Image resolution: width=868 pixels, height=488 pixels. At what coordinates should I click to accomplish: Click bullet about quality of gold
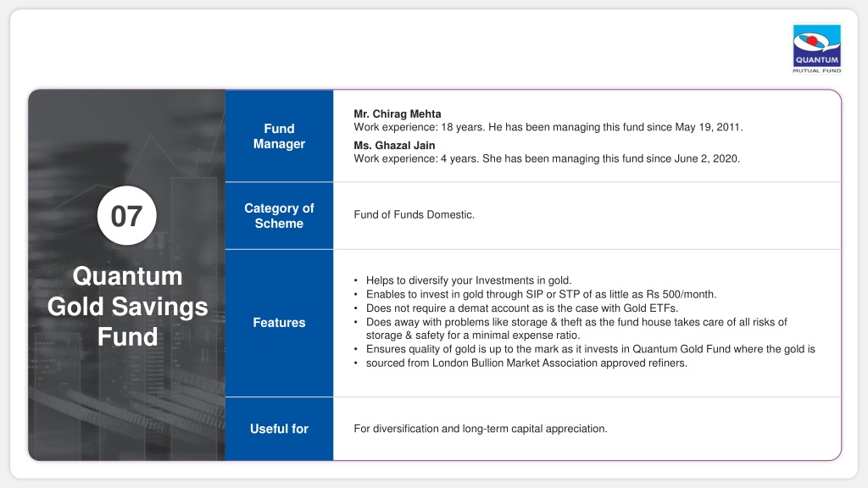[590, 349]
